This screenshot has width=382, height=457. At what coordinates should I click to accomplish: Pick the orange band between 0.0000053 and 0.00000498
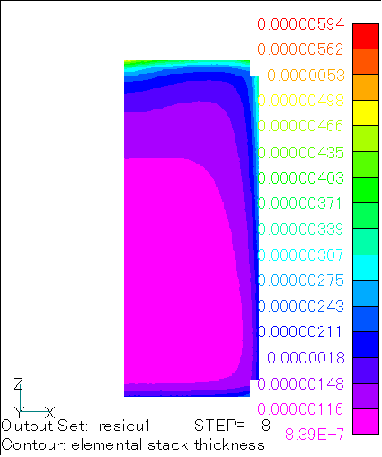[x=365, y=88]
